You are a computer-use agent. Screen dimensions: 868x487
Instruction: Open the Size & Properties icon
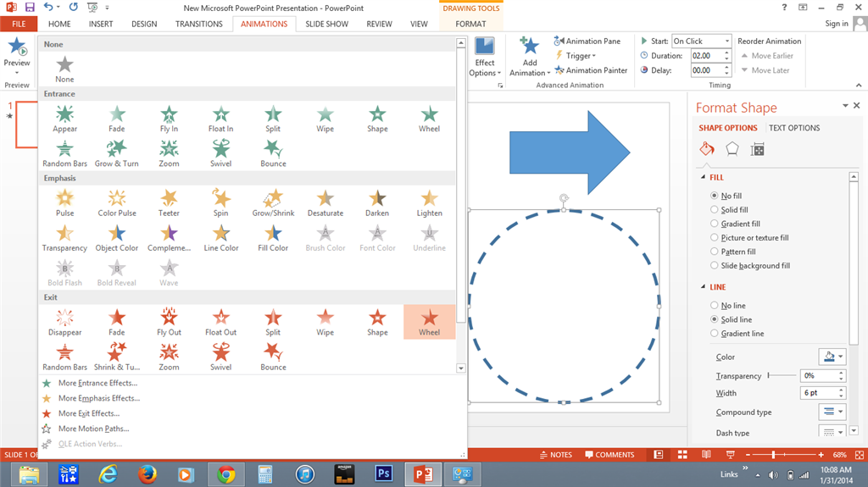coord(757,149)
